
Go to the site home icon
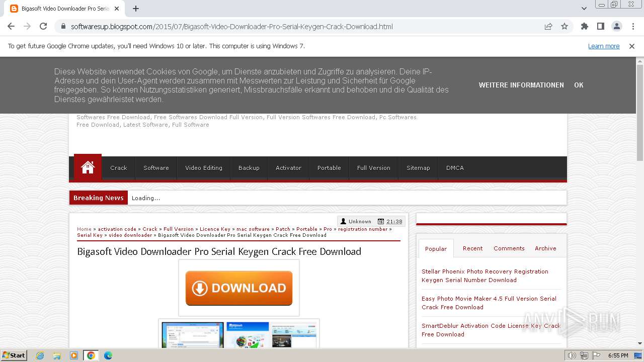click(x=88, y=167)
